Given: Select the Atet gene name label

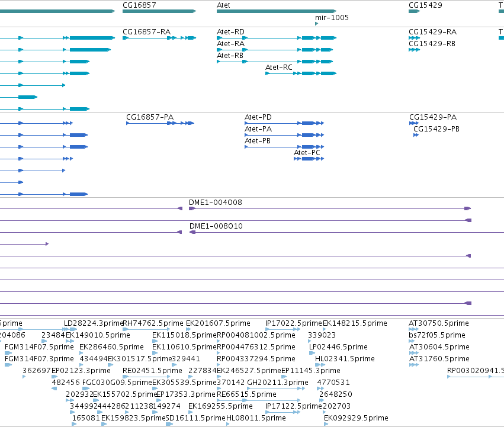Looking at the screenshot, I should coord(223,5).
